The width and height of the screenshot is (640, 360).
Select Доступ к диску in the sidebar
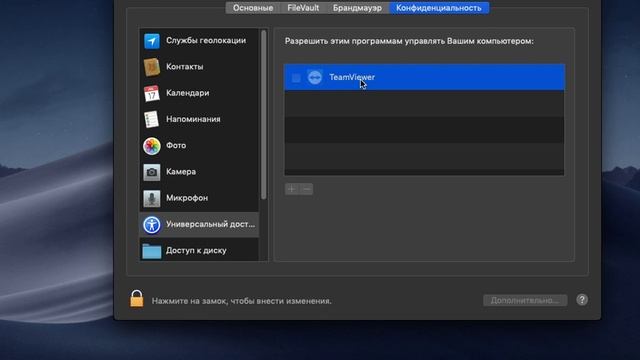199,251
